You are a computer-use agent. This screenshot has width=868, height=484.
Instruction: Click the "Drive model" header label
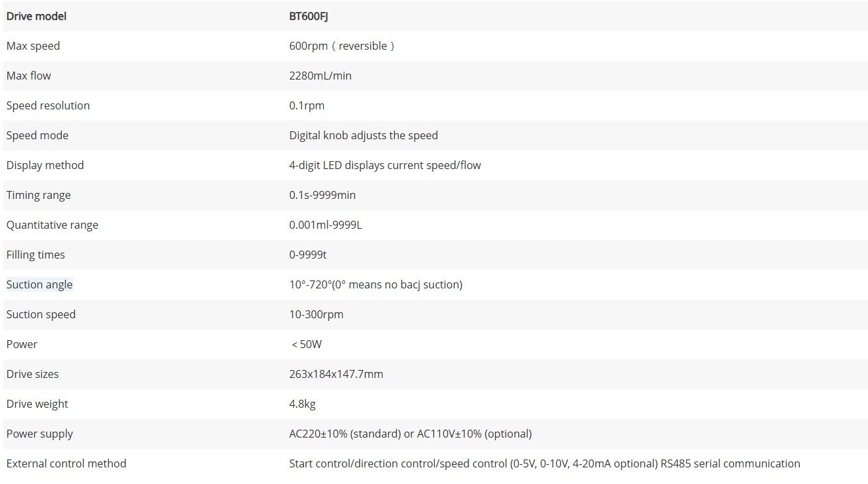36,16
